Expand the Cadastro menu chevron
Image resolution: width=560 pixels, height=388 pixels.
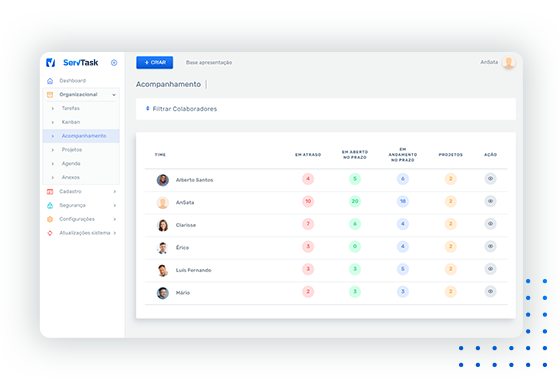click(x=115, y=191)
